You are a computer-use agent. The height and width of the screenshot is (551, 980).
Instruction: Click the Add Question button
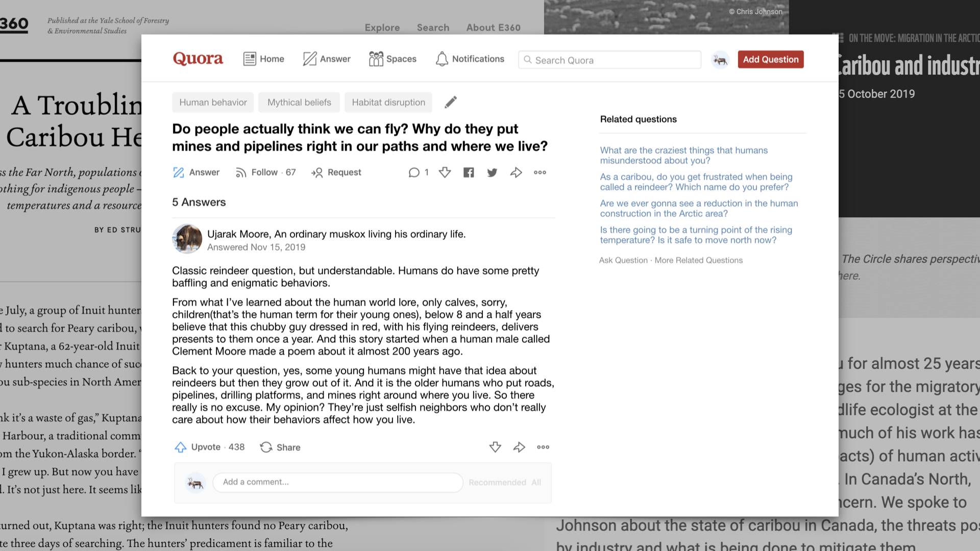(x=771, y=59)
